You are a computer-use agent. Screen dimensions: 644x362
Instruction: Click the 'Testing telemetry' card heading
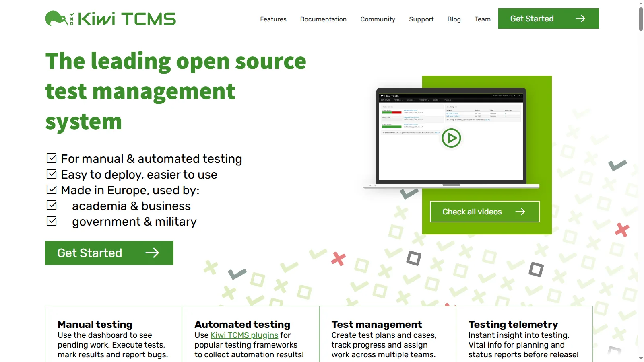click(x=513, y=324)
